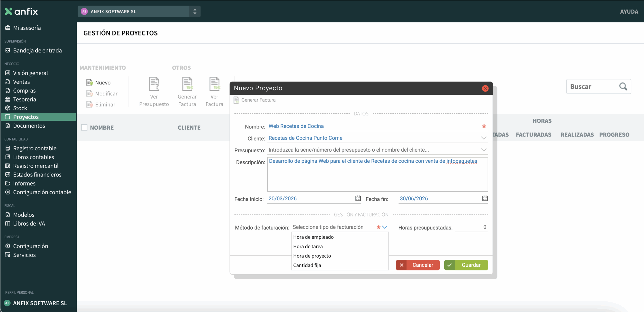
Task: Click the Ver Presupuesto document icon
Action: 154,84
